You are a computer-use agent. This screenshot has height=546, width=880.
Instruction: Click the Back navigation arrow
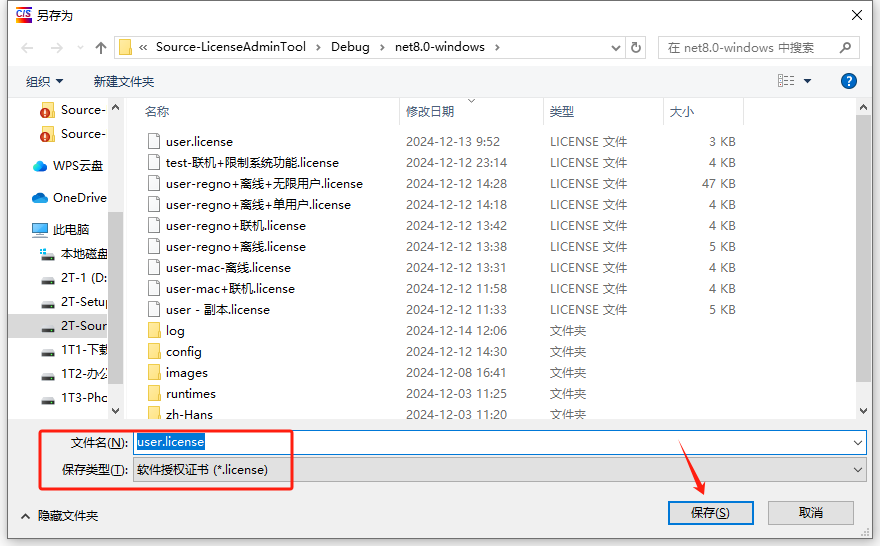27,48
